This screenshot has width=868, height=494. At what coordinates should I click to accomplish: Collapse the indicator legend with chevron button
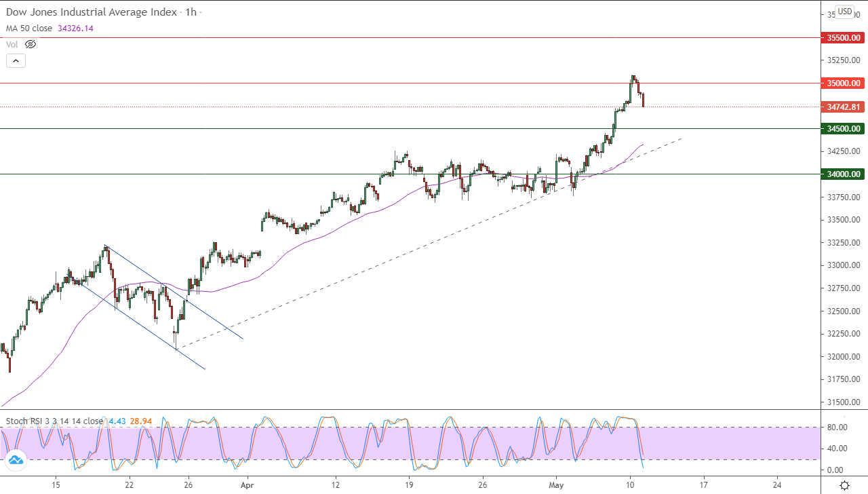click(16, 60)
